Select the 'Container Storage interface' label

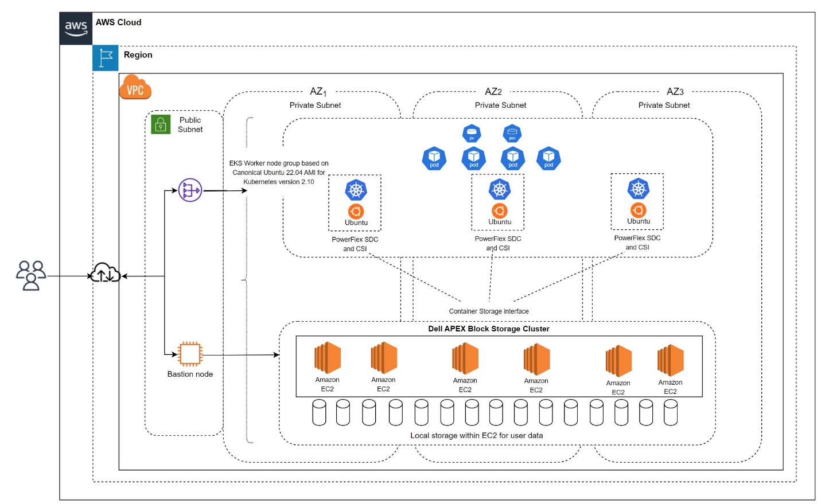click(x=489, y=311)
